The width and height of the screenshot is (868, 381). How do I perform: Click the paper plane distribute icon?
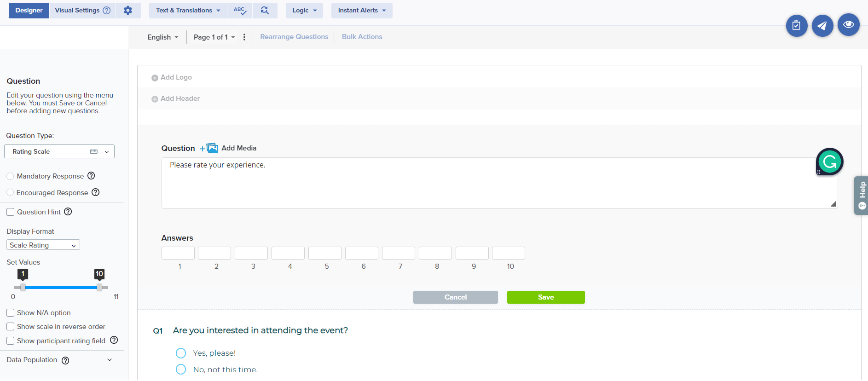pyautogui.click(x=822, y=26)
